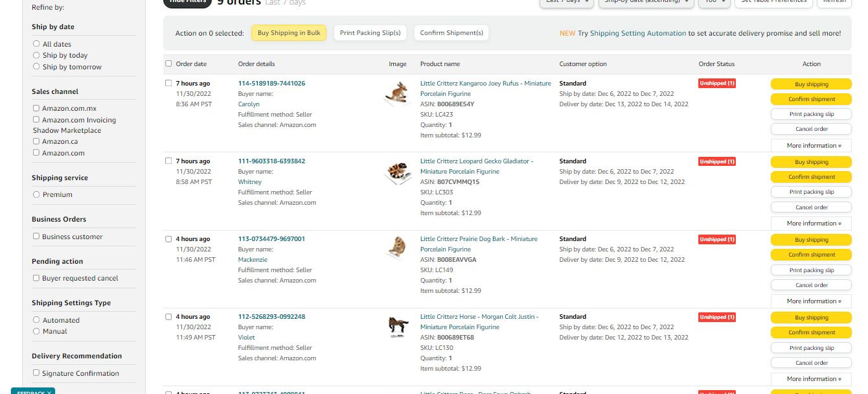Image resolution: width=868 pixels, height=394 pixels.
Task: Check the Buyer requested cancel filter
Action: pyautogui.click(x=36, y=278)
